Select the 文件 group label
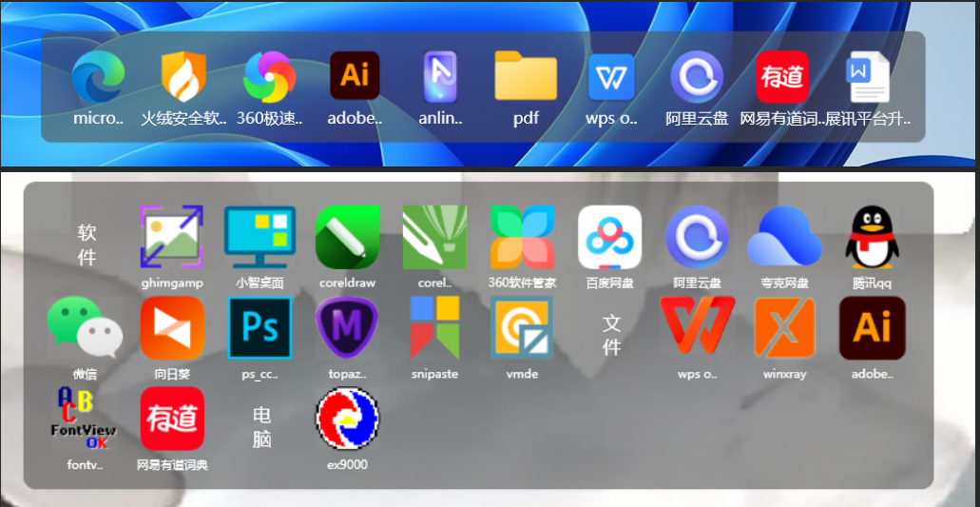This screenshot has height=507, width=980. (612, 335)
